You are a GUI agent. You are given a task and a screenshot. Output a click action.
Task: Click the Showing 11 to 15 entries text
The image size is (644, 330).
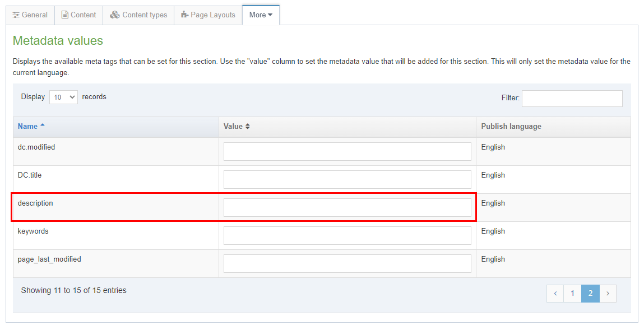click(x=74, y=290)
